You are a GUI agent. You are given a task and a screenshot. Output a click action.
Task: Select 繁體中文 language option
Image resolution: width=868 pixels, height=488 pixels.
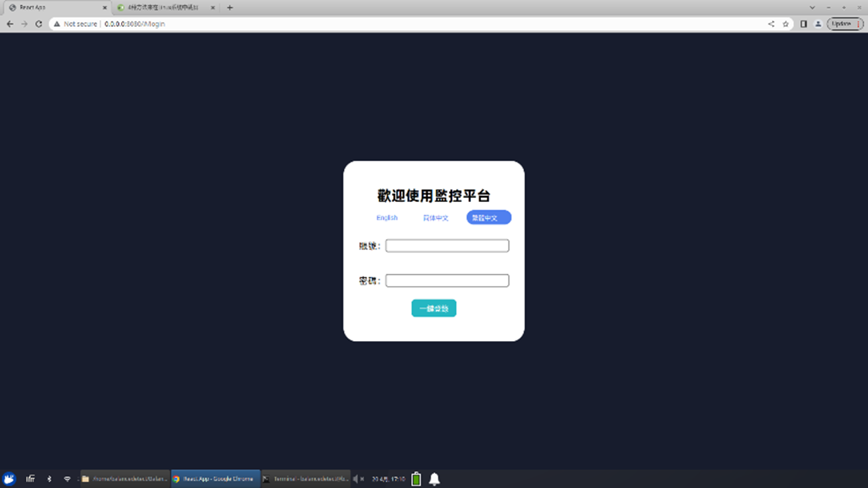pyautogui.click(x=488, y=217)
